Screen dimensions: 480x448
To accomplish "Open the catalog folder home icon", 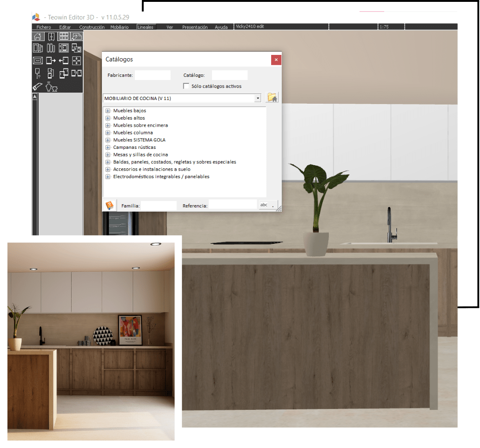I will [272, 98].
